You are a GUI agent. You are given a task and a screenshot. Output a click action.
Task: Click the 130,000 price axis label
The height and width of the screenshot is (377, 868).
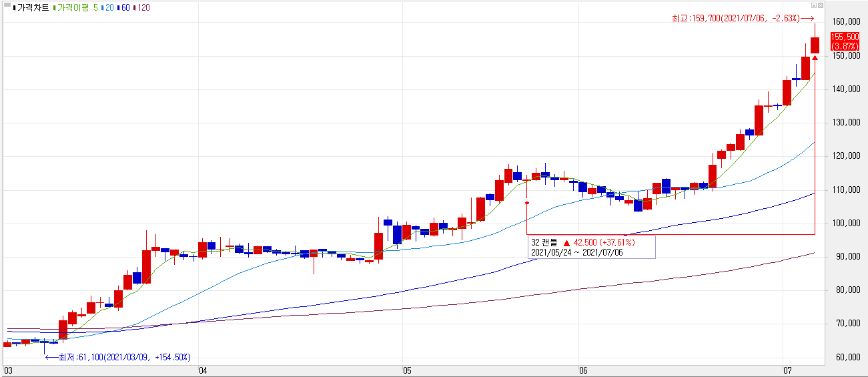pyautogui.click(x=846, y=123)
